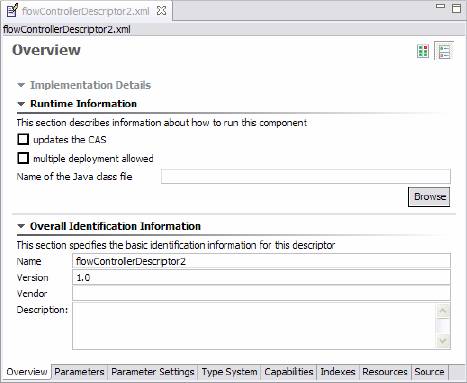Maximize the editor pane
Viewport: 467px width, 383px height.
[456, 8]
